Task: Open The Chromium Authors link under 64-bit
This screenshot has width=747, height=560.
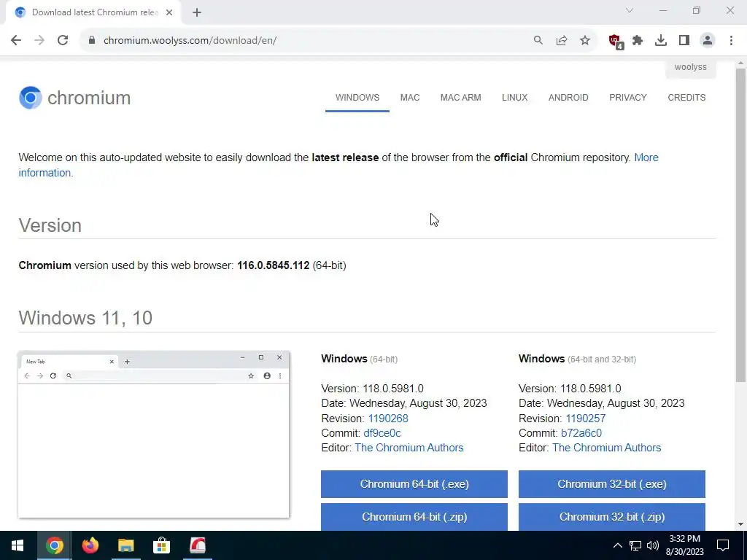Action: (409, 448)
